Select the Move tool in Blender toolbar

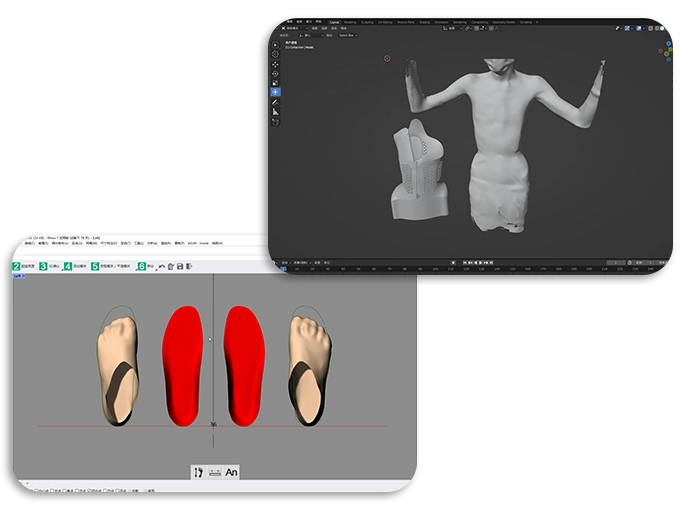tap(276, 64)
